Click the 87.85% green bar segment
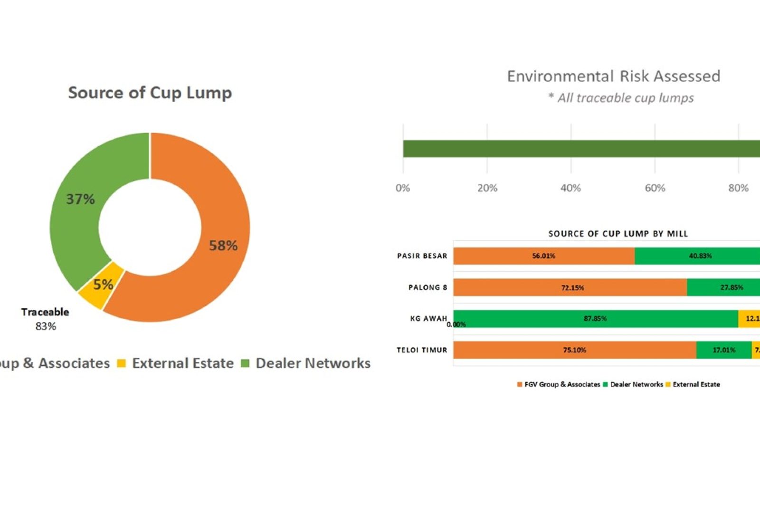 (x=596, y=319)
